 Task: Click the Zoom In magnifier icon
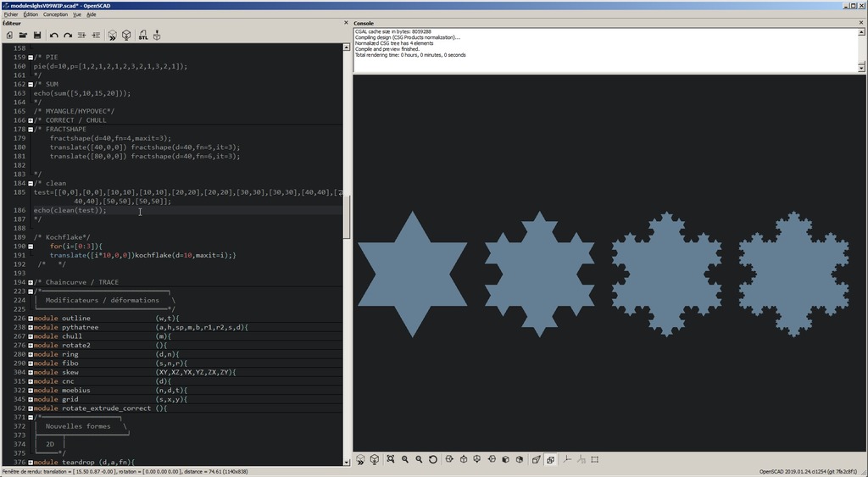point(405,459)
